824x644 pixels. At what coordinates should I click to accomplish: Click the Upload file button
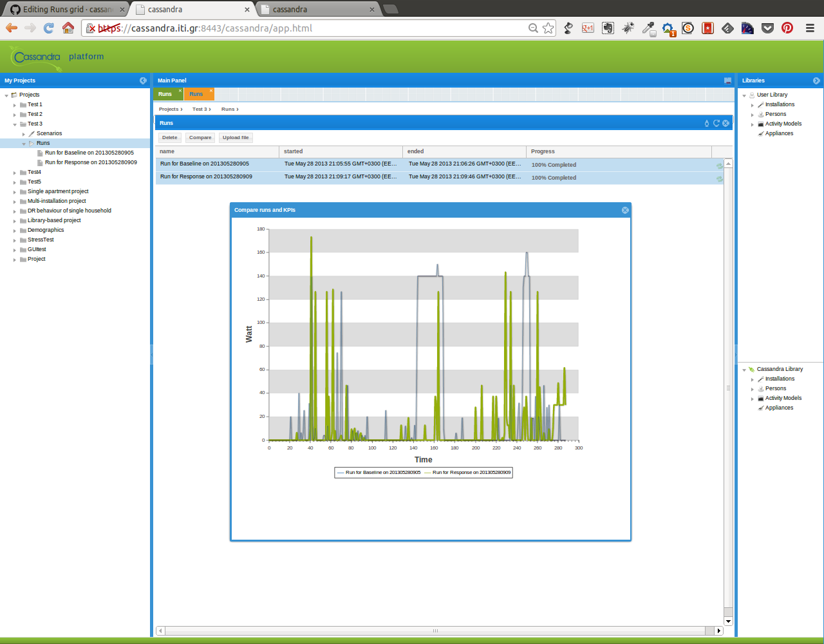[236, 137]
